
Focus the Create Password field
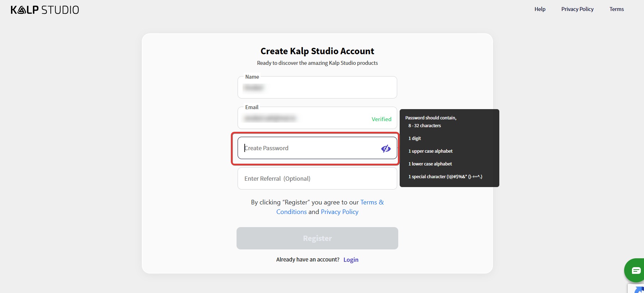(x=309, y=148)
